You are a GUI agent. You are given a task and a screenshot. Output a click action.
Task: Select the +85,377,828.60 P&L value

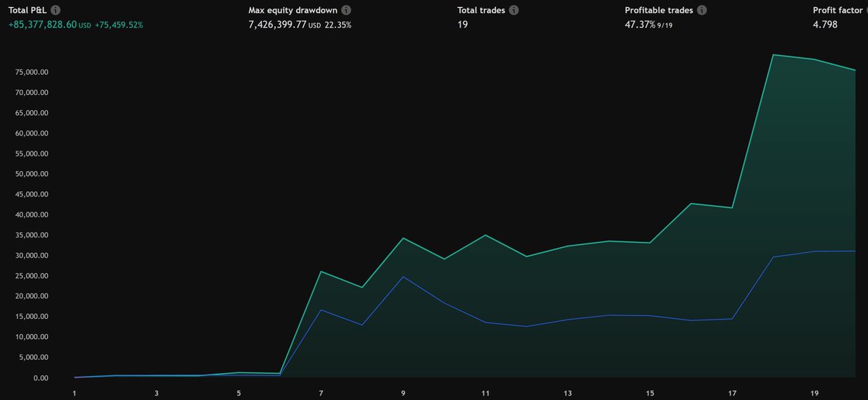click(43, 25)
